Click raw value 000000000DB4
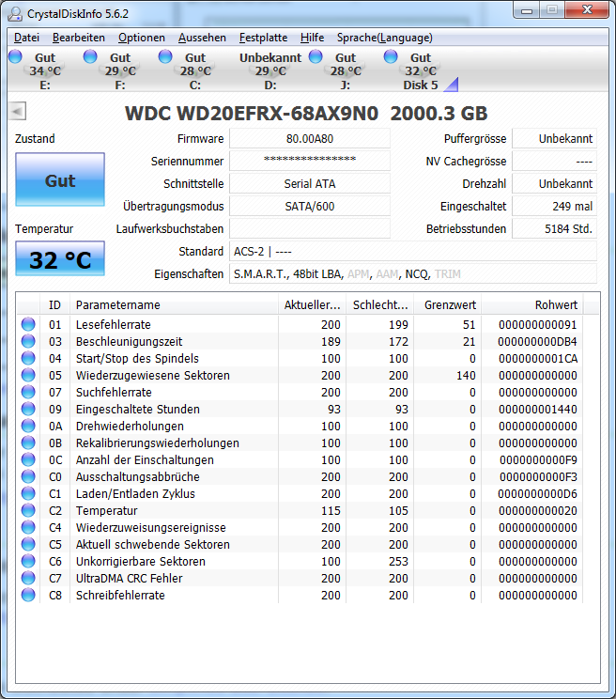 538,341
